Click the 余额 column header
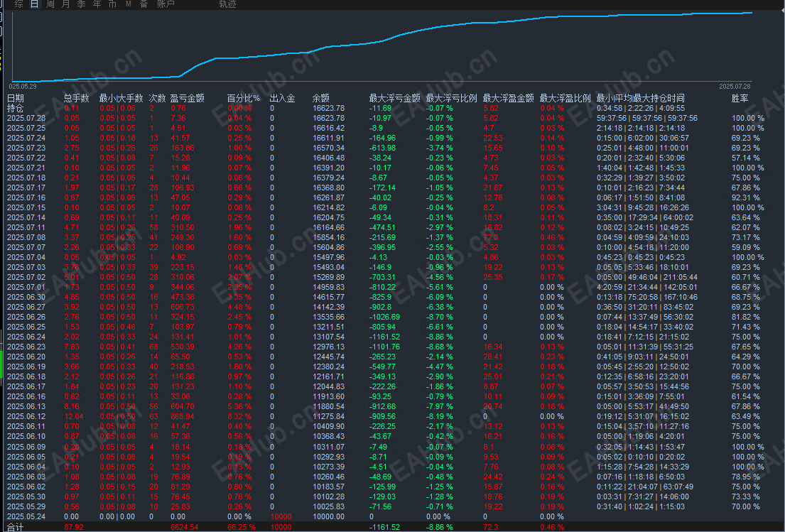 point(321,98)
